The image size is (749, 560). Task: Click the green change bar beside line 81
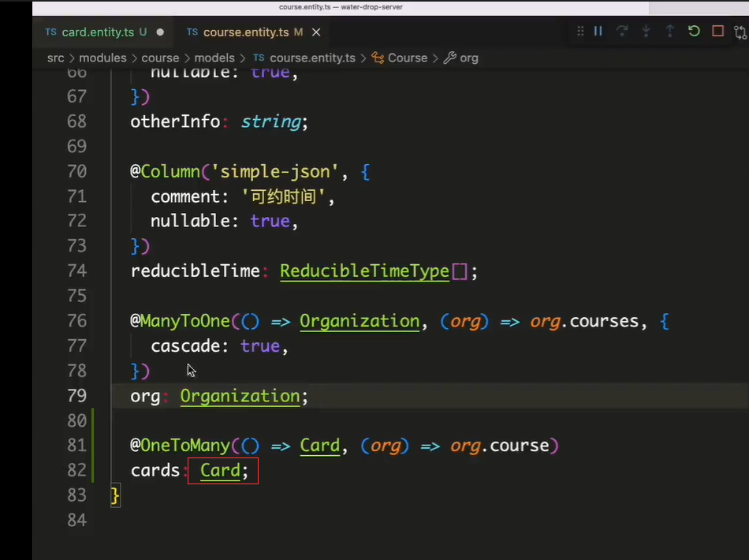click(93, 446)
